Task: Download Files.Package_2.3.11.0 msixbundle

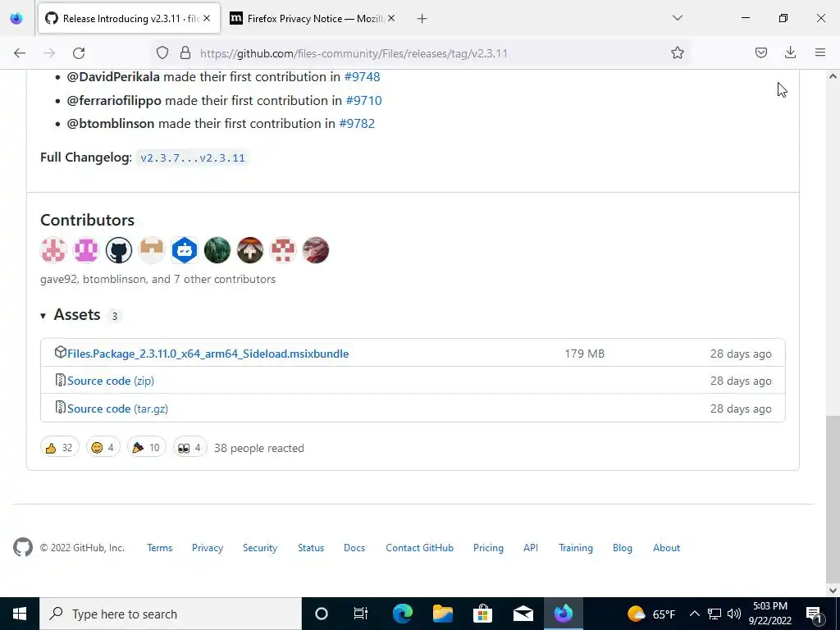Action: [x=208, y=354]
